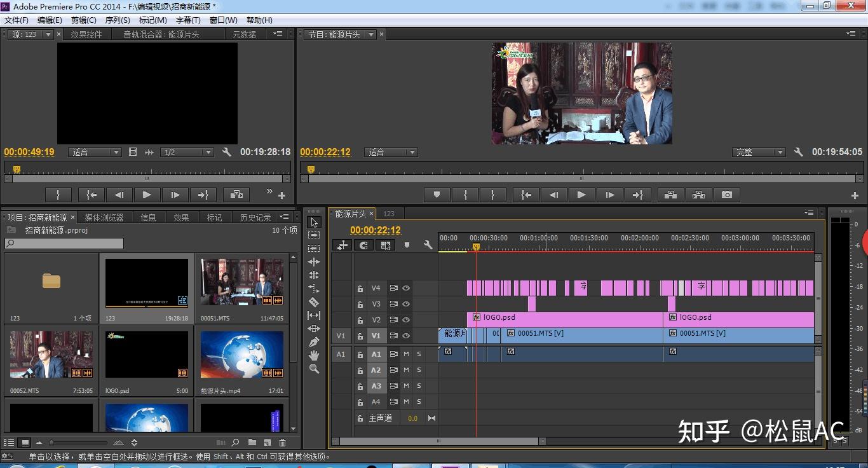Screen dimensions: 868x468
Task: Lock the V2 video track
Action: click(360, 320)
